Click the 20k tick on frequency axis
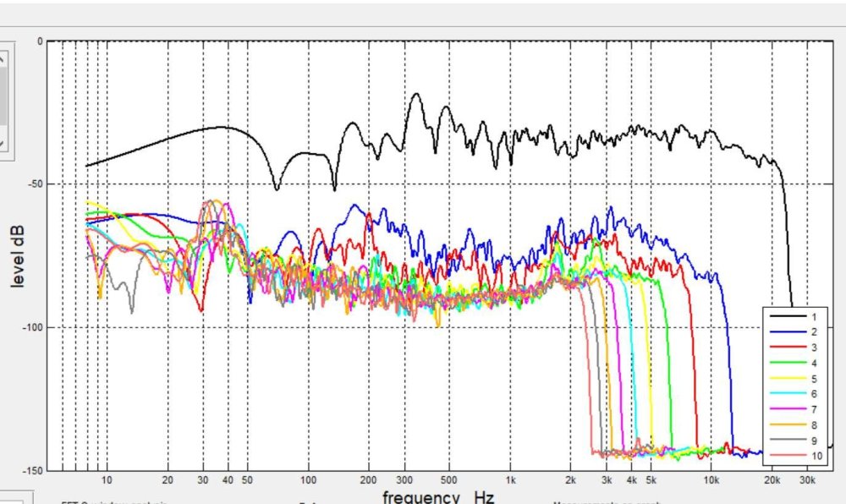 (772, 479)
